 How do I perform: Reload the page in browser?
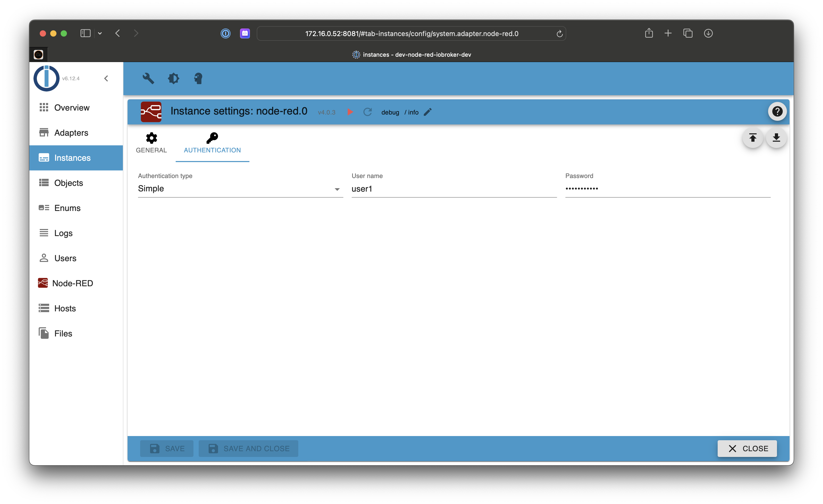click(559, 34)
